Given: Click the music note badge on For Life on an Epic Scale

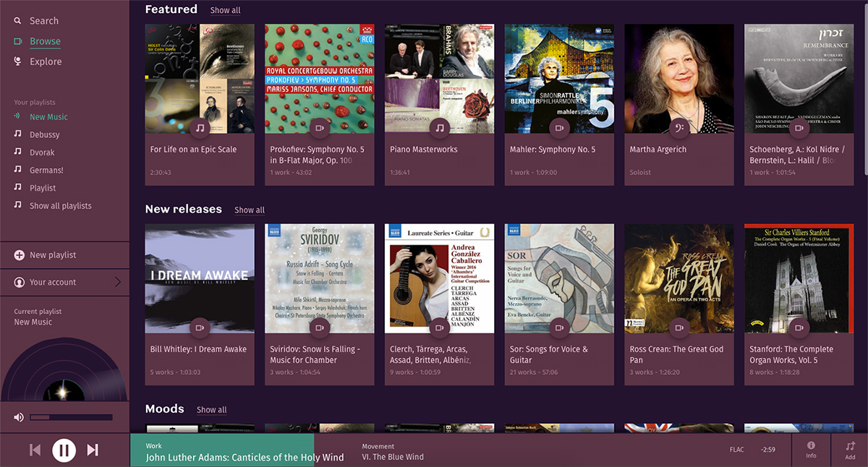Looking at the screenshot, I should point(200,128).
